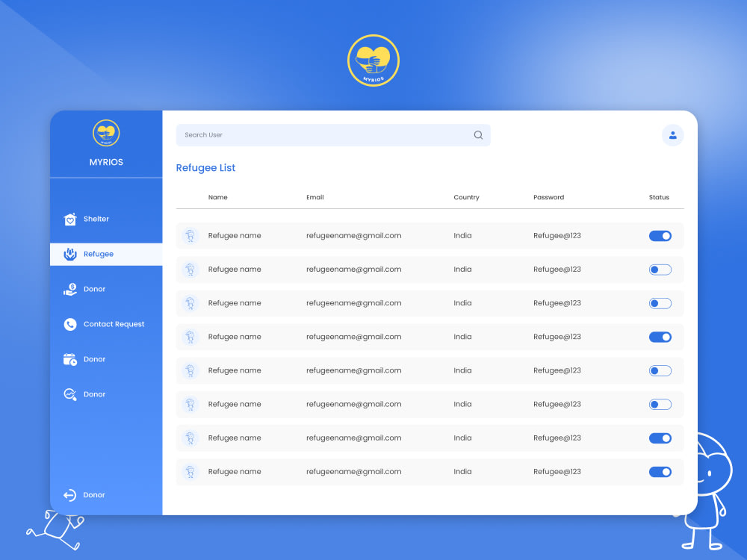Select 'refugeename@gmail.com' in the second row
747x560 pixels.
(354, 270)
